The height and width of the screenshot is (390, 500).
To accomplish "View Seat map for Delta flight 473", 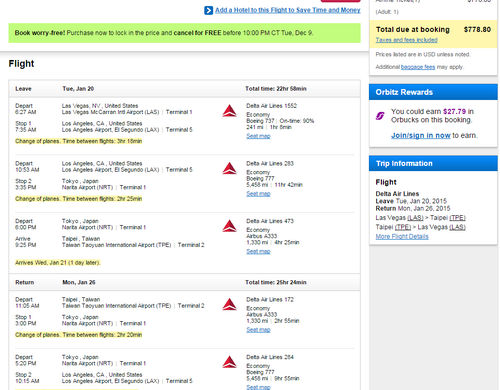I will (x=258, y=251).
